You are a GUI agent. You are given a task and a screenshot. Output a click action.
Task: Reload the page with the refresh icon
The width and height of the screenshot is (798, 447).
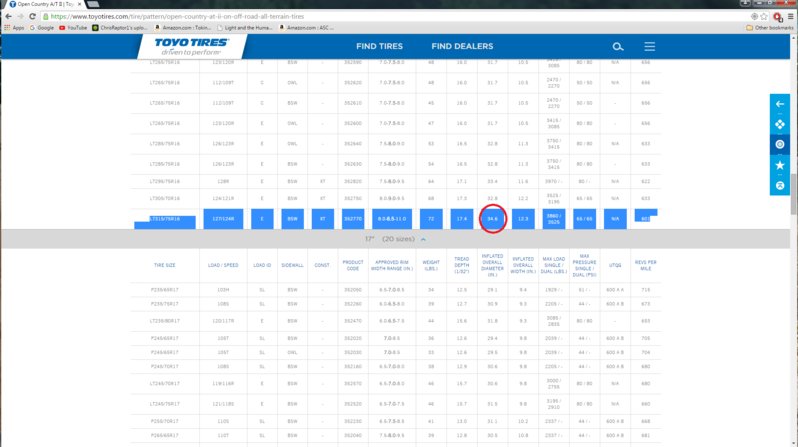click(x=33, y=16)
